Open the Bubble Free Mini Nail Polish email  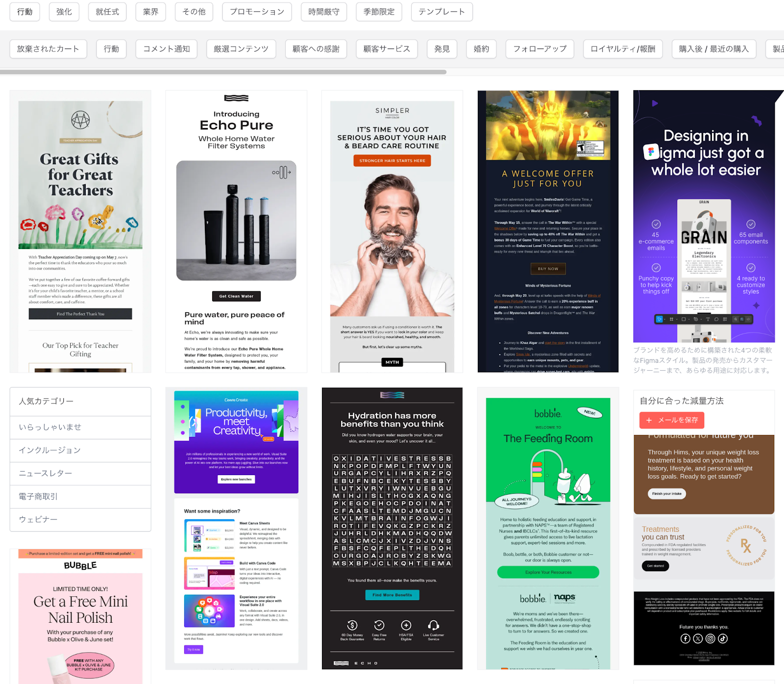click(80, 616)
